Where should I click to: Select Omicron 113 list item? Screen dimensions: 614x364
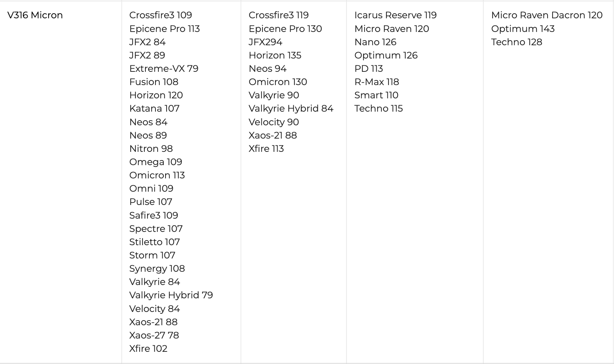[x=157, y=175]
